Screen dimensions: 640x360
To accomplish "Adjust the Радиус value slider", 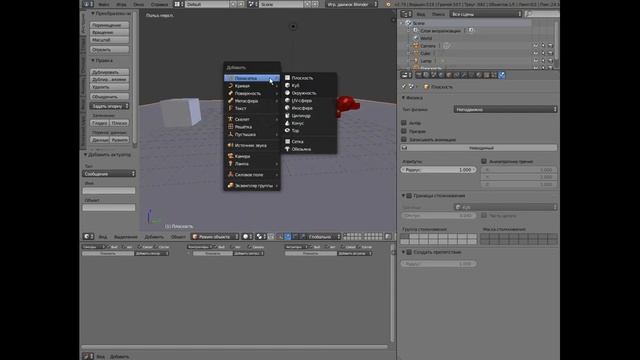I will tap(438, 170).
